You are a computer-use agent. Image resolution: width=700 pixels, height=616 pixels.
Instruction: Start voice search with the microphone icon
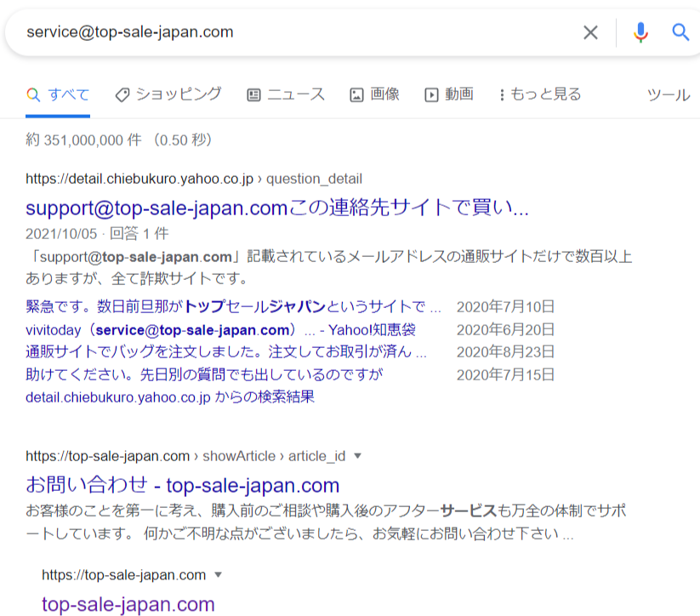(x=640, y=32)
